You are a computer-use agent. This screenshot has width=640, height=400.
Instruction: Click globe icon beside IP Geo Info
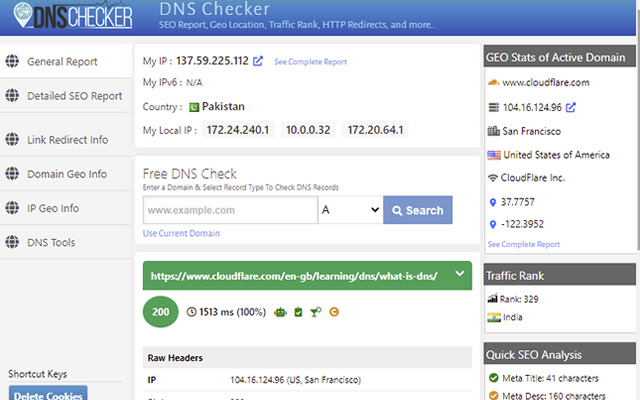pos(12,208)
